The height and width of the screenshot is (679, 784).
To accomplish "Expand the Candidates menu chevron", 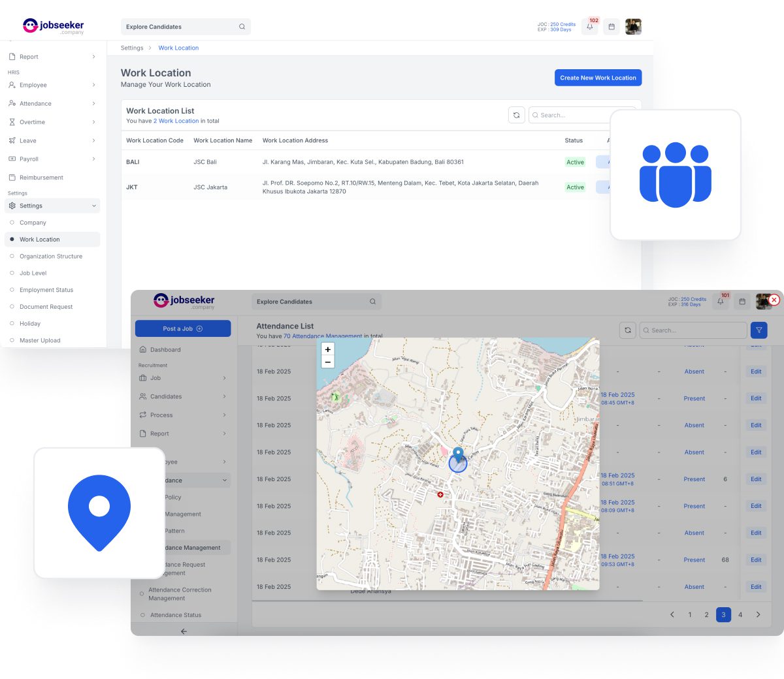I will pyautogui.click(x=224, y=396).
